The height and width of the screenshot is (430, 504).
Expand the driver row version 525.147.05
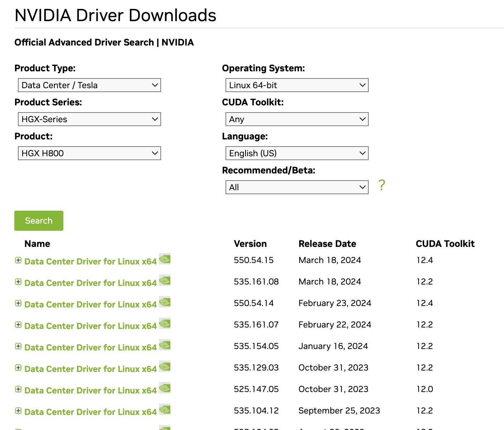pos(18,390)
